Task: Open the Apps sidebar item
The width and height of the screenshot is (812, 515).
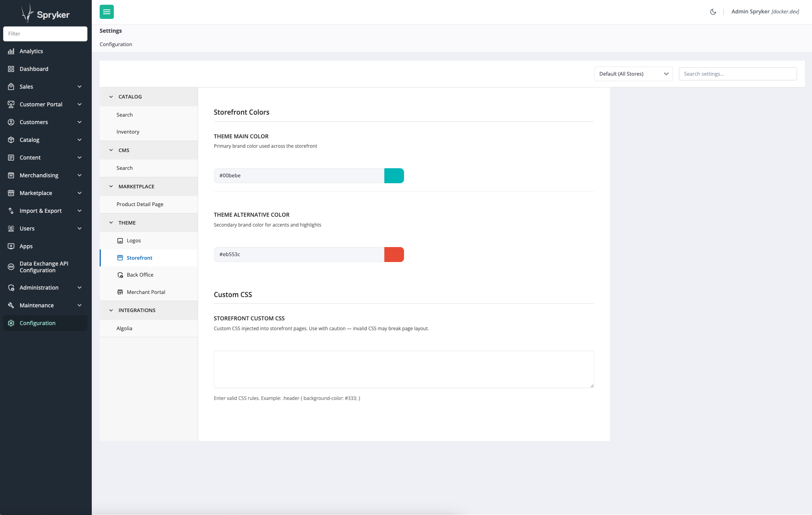Action: click(26, 246)
